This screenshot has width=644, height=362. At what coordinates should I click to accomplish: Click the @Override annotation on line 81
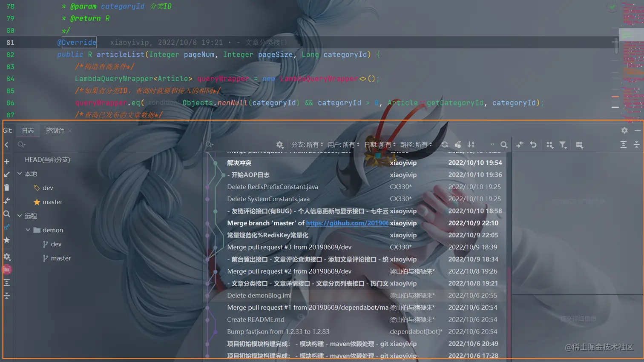click(77, 42)
